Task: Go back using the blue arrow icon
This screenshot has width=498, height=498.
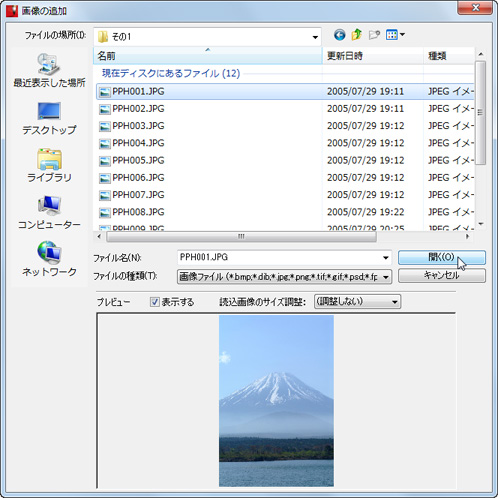Action: [339, 35]
